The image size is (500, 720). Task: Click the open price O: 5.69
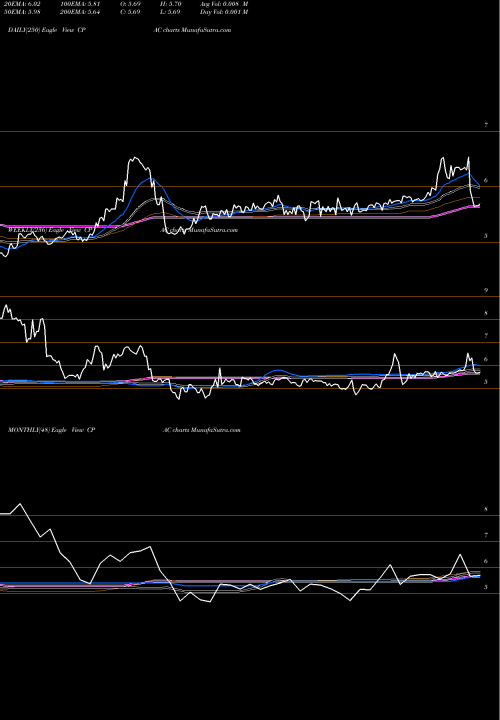pos(130,4)
